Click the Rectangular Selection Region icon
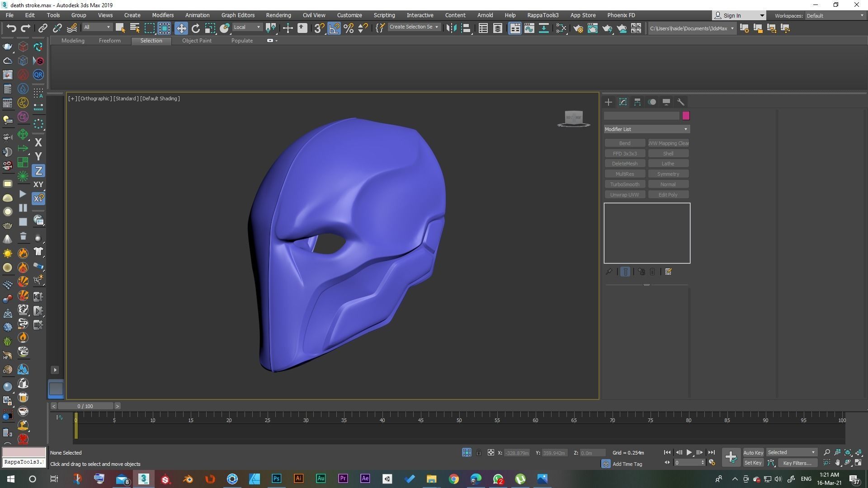Screen dimensions: 868x488 click(x=150, y=28)
